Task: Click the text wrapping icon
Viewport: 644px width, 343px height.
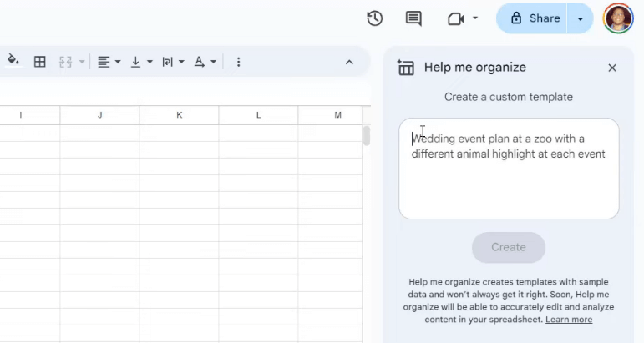Action: pyautogui.click(x=167, y=62)
